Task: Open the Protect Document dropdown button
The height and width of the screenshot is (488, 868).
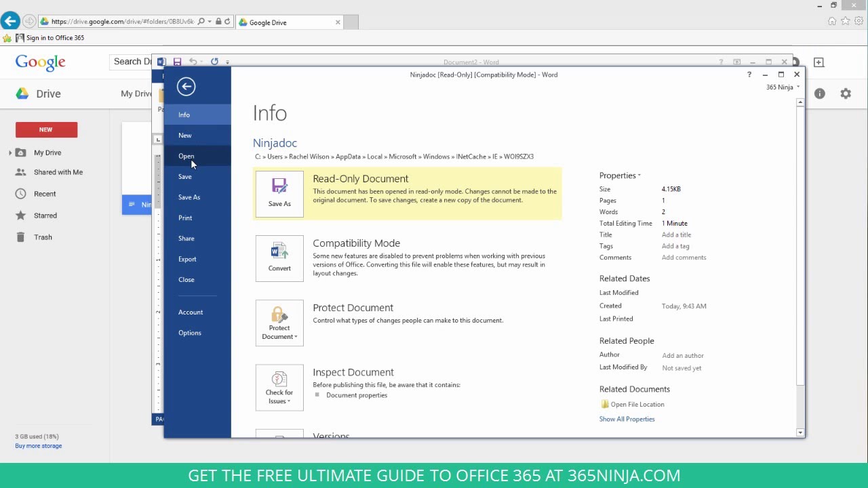Action: 279,323
